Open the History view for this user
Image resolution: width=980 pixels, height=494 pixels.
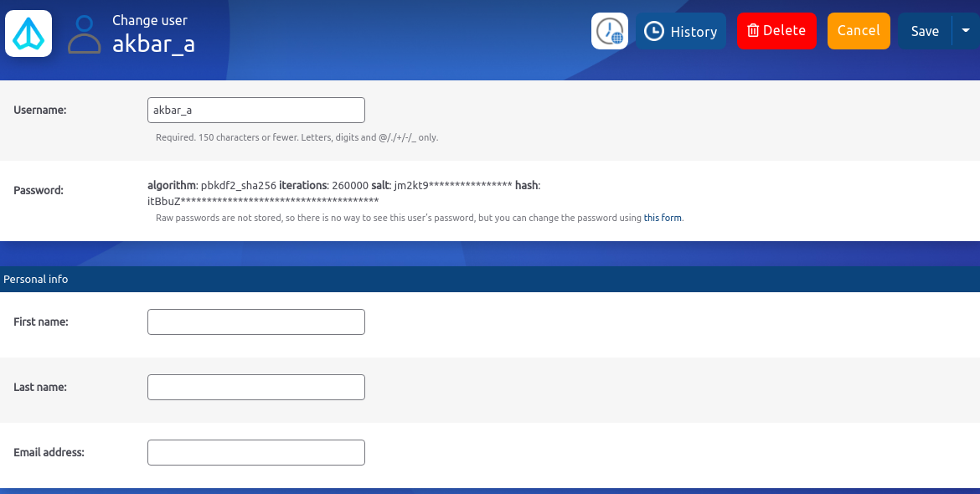click(x=680, y=31)
